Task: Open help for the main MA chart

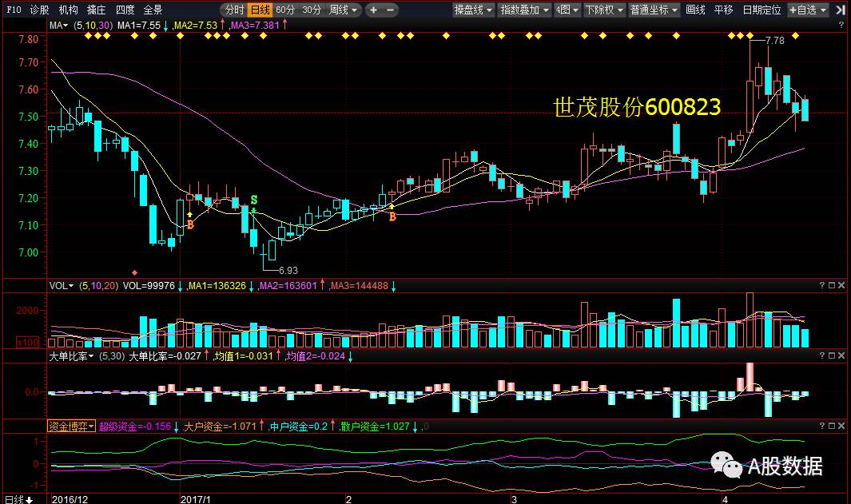Action: pyautogui.click(x=841, y=25)
